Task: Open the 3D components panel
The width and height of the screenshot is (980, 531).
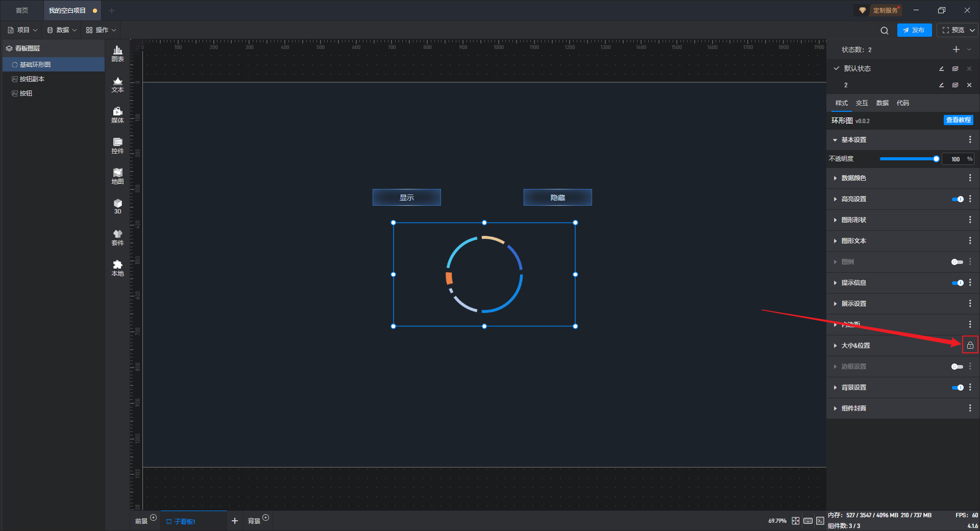Action: pos(117,206)
